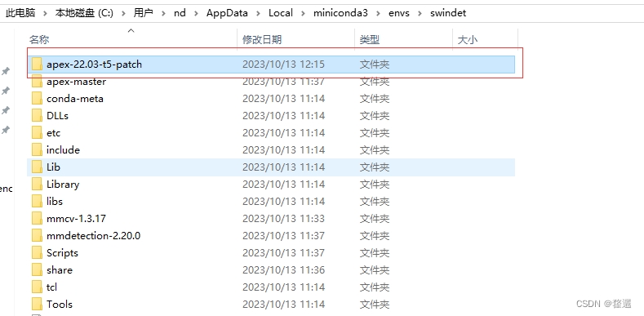Expand chevron after 用户 breadcrumb
The width and height of the screenshot is (644, 316).
point(164,13)
